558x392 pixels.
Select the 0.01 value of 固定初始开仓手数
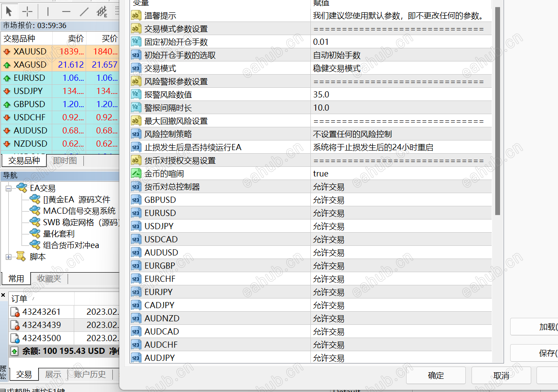tap(401, 42)
